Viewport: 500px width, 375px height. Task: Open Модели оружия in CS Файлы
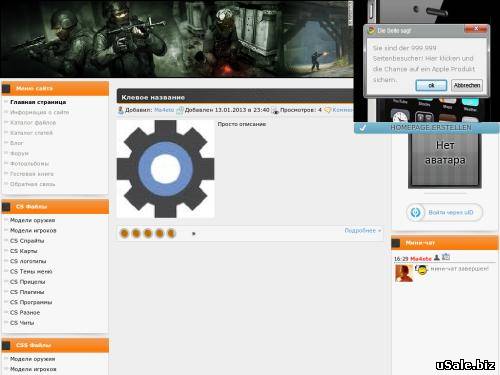coord(32,220)
